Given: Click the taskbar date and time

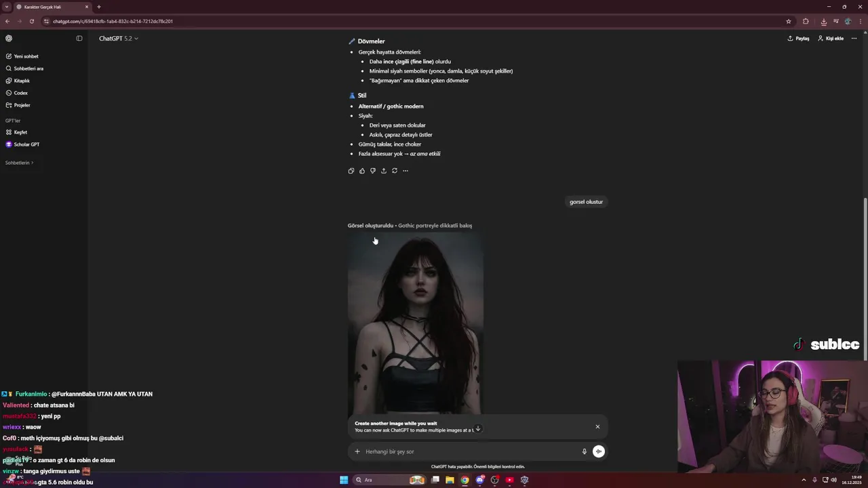Looking at the screenshot, I should pos(852,480).
